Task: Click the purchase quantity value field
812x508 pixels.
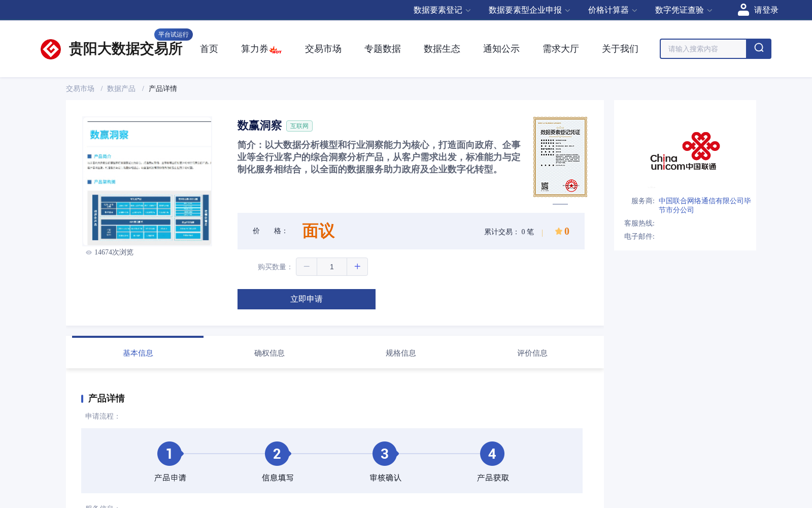Action: click(332, 267)
